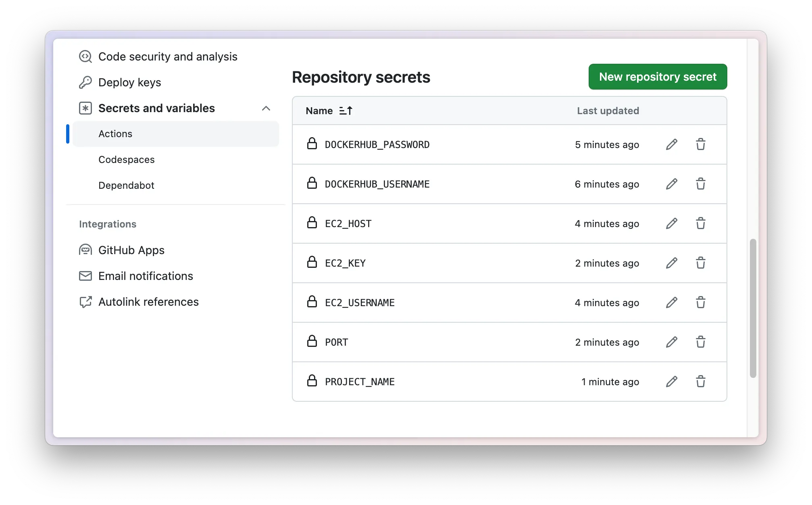Open Code security and analysis settings
Image resolution: width=812 pixels, height=505 pixels.
(x=167, y=56)
